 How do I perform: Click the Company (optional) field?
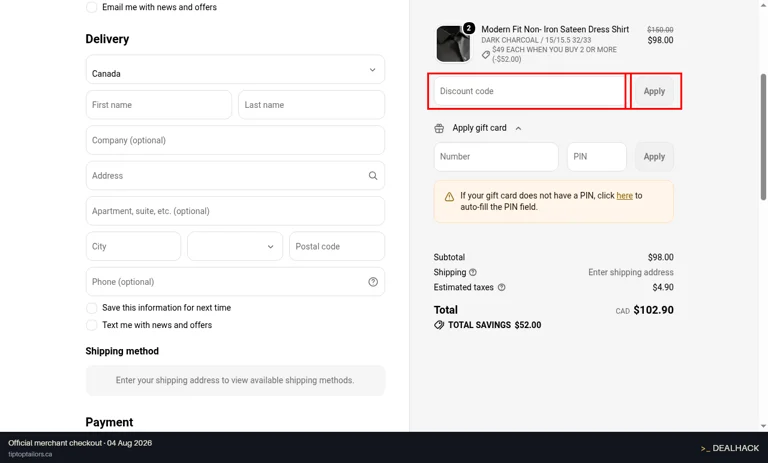coord(235,140)
